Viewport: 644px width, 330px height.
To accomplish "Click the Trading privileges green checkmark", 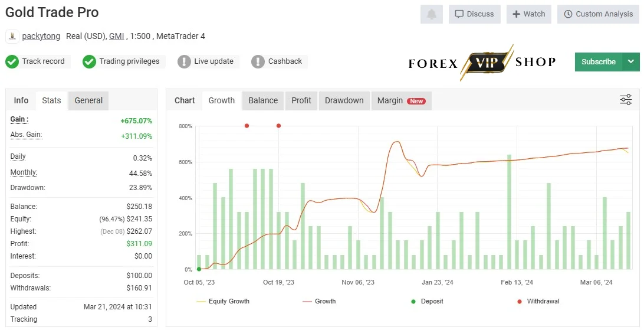I will [x=89, y=61].
